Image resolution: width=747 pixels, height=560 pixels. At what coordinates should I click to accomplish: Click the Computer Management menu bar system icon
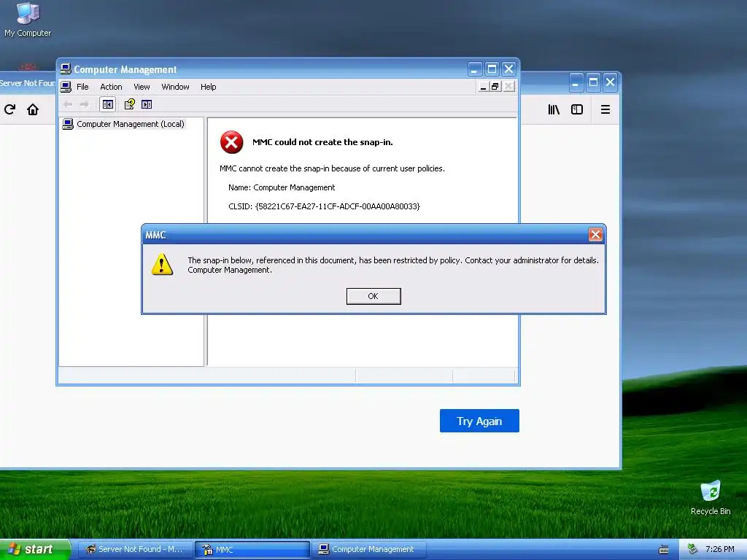[x=66, y=87]
